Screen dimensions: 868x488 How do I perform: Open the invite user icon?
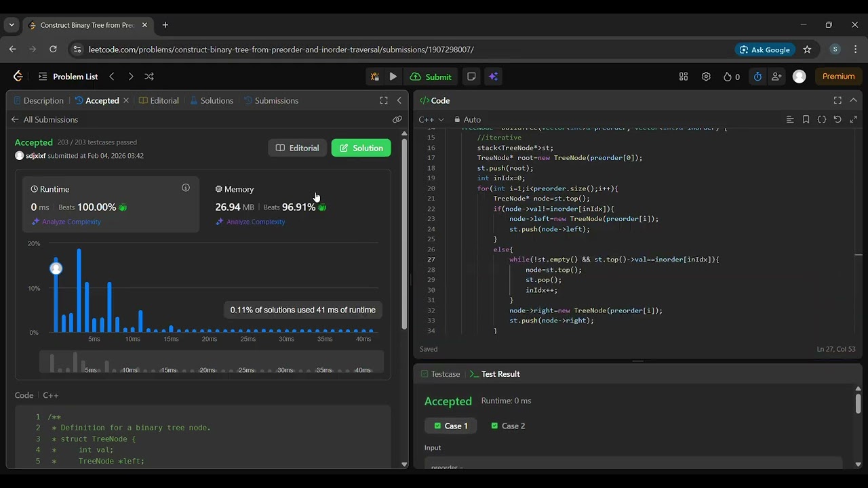[776, 77]
